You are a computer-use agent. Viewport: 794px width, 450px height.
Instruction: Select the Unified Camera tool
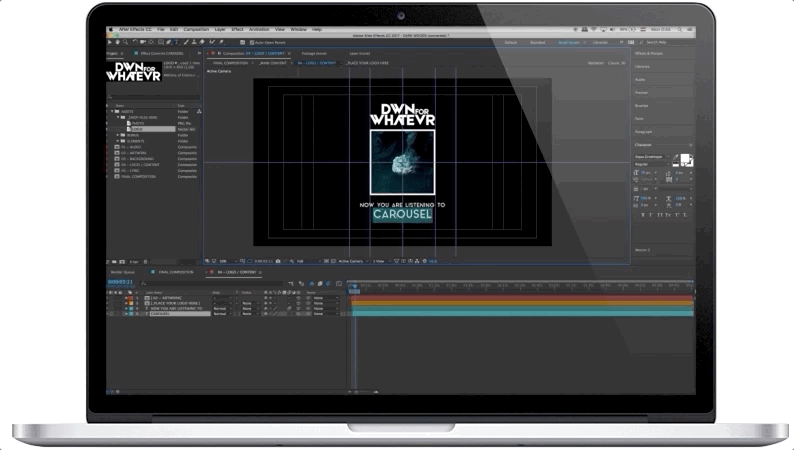coord(143,43)
